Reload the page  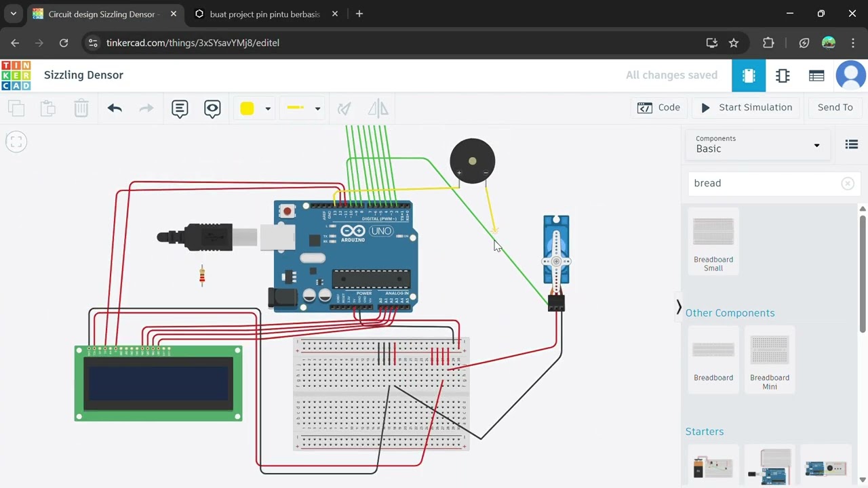tap(64, 43)
